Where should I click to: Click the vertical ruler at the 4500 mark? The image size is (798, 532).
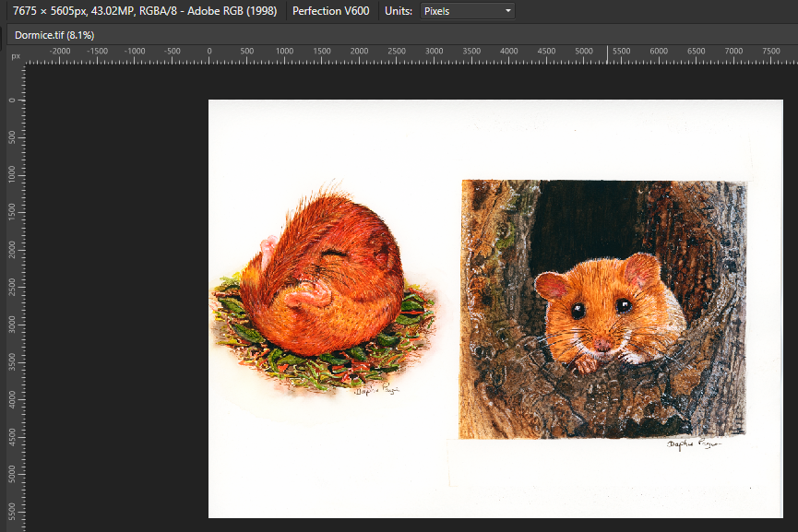(12, 437)
